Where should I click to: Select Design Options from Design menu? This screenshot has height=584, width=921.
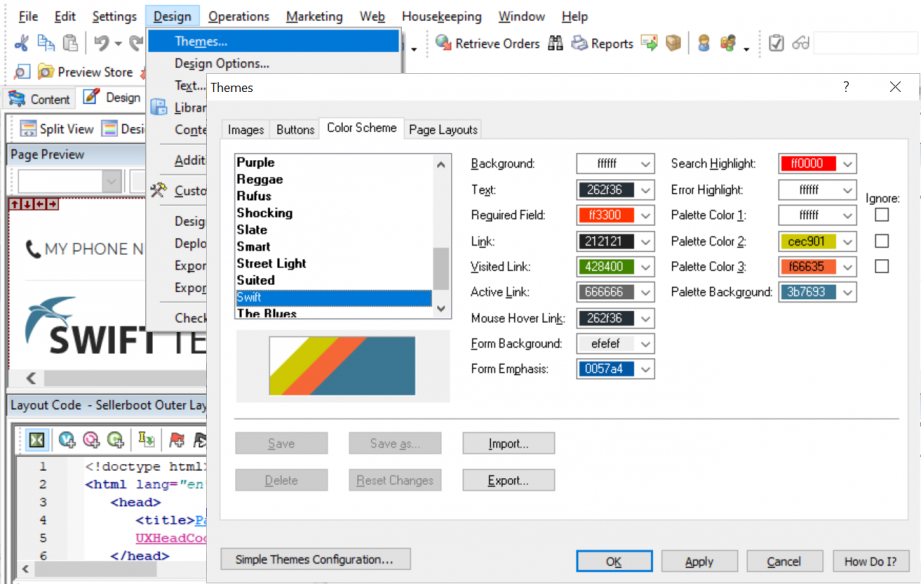tap(221, 63)
